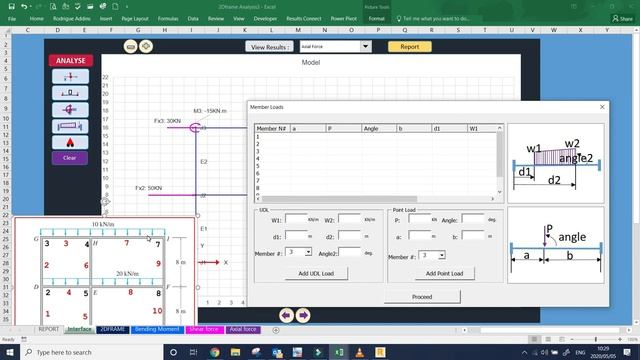The width and height of the screenshot is (640, 360).
Task: Click the Undo arrow icon
Action: click(24, 7)
